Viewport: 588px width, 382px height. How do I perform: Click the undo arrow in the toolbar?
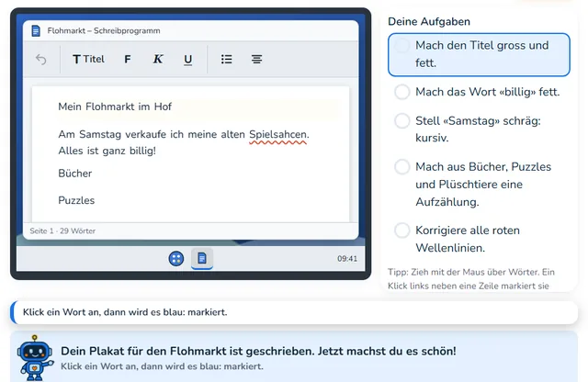click(x=40, y=60)
